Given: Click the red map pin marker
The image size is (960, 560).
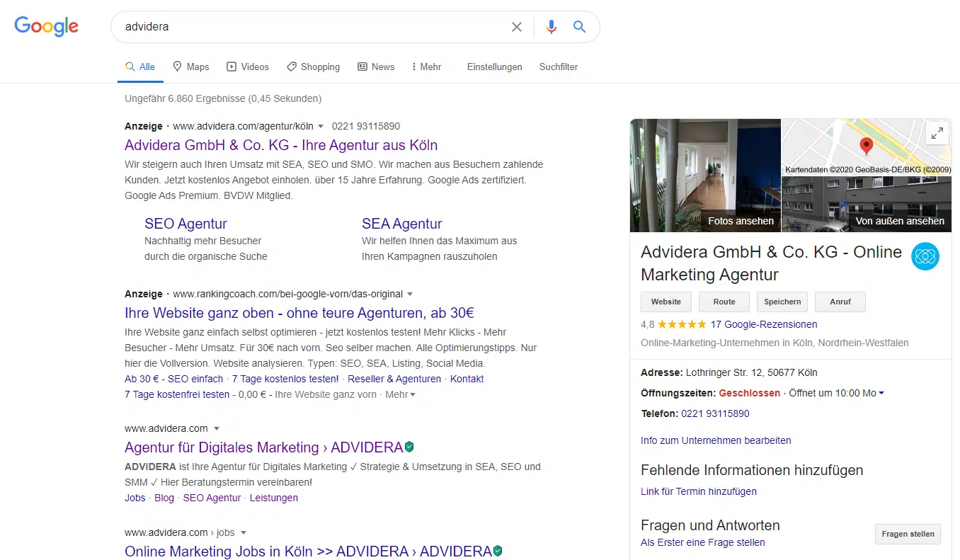Looking at the screenshot, I should pyautogui.click(x=866, y=147).
